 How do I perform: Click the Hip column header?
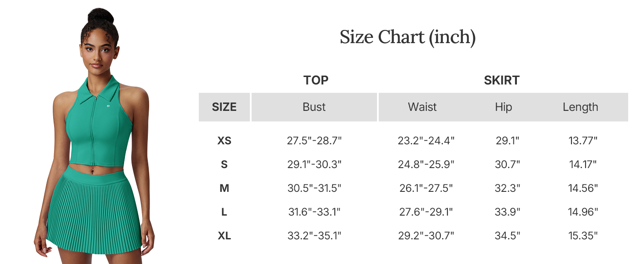pyautogui.click(x=503, y=107)
